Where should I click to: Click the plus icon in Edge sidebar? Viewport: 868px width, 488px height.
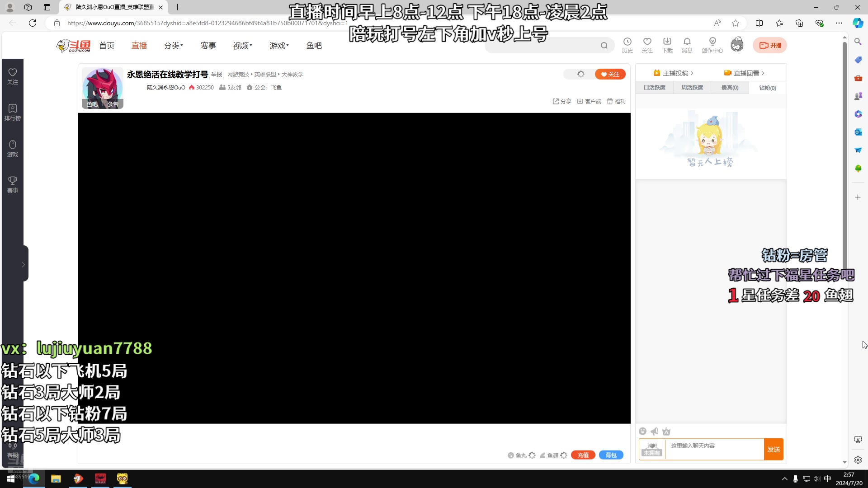click(858, 197)
